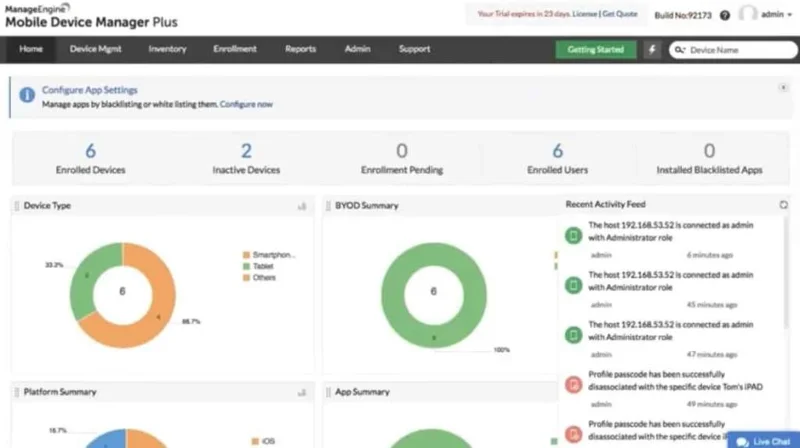800x448 pixels.
Task: Click the Getting Started button
Action: coord(595,49)
